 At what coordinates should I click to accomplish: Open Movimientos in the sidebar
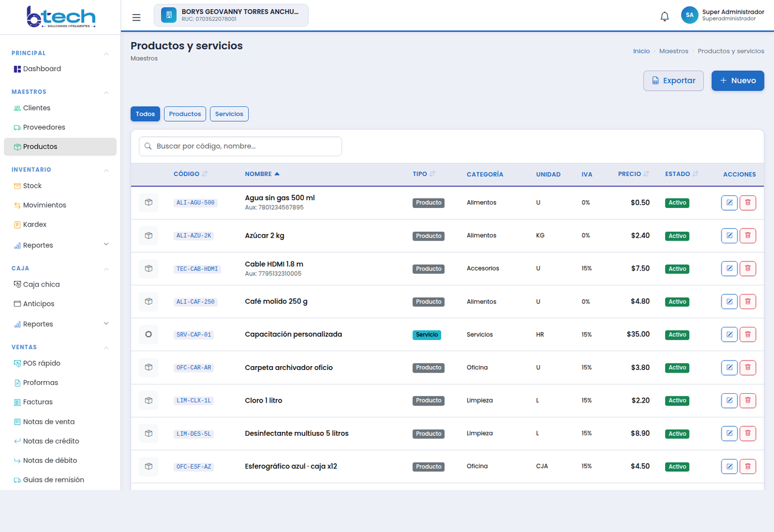[x=60, y=205]
